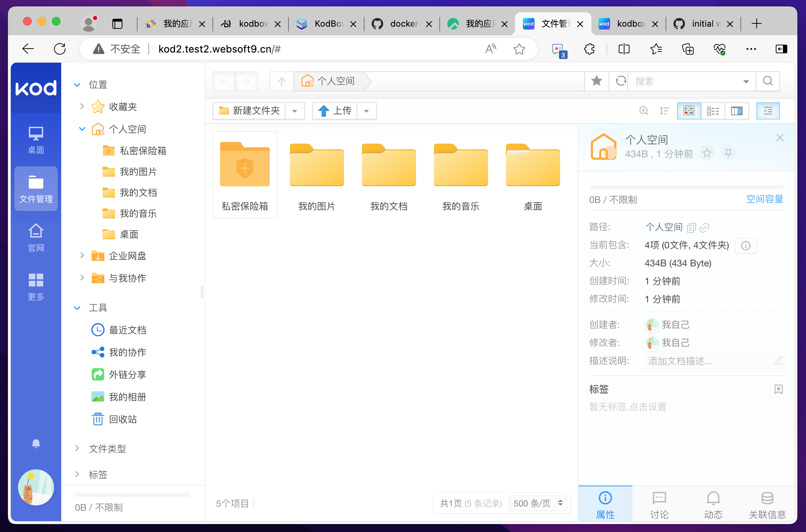Viewport: 806px width, 532px height.
Task: Click the 空间容量 link
Action: [764, 199]
